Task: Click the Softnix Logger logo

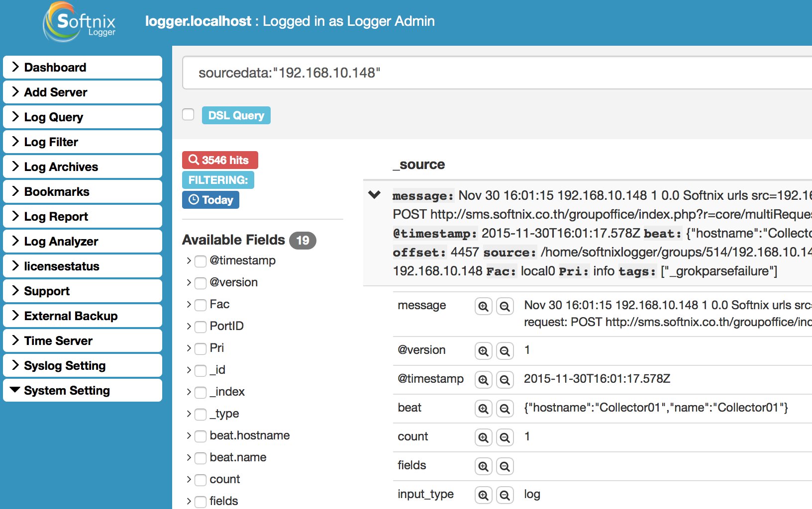Action: click(80, 22)
